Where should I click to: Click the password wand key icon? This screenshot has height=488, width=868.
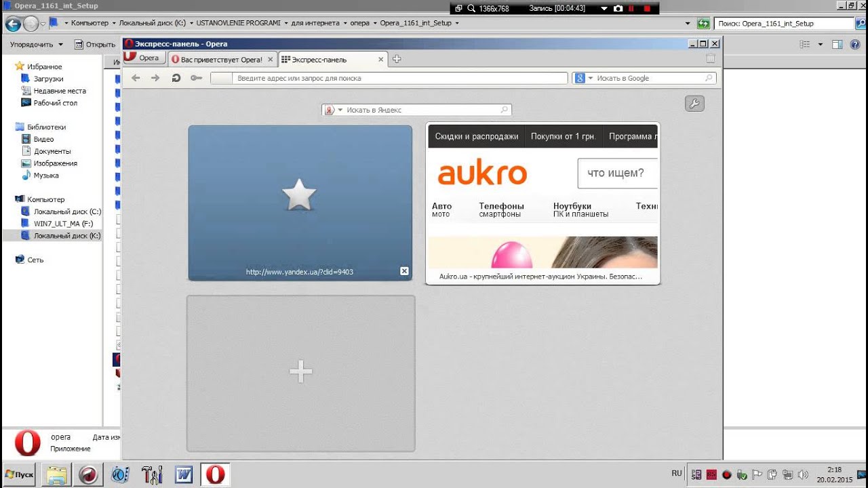[x=196, y=78]
